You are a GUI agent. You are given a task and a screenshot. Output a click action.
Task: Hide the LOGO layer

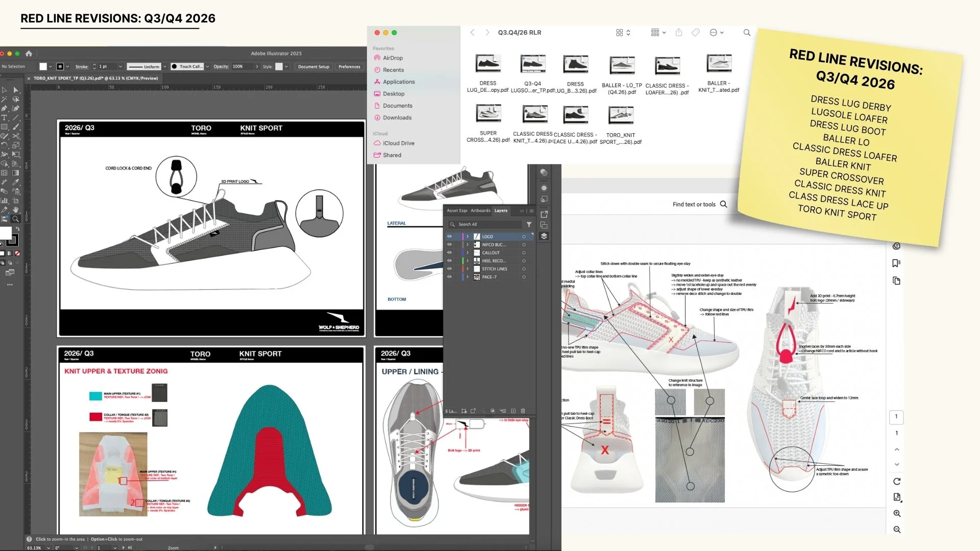pos(450,237)
